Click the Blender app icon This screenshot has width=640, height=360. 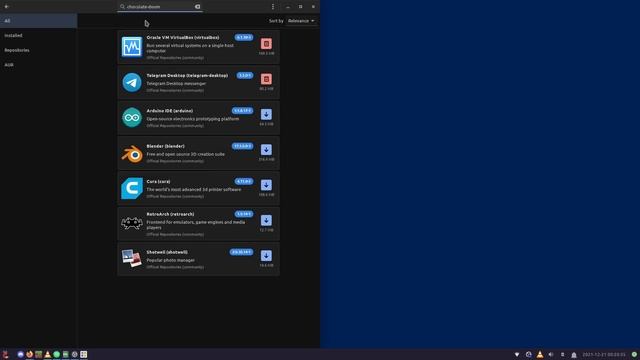click(x=132, y=153)
